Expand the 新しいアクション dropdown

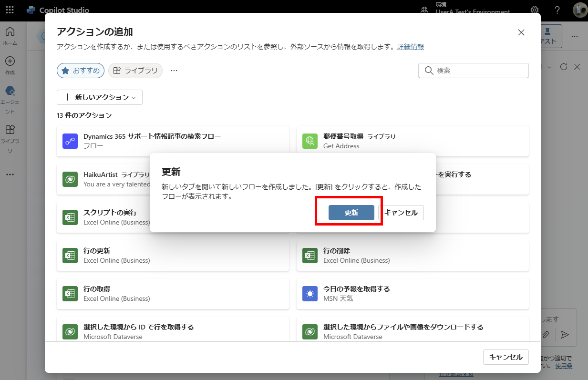coord(99,97)
